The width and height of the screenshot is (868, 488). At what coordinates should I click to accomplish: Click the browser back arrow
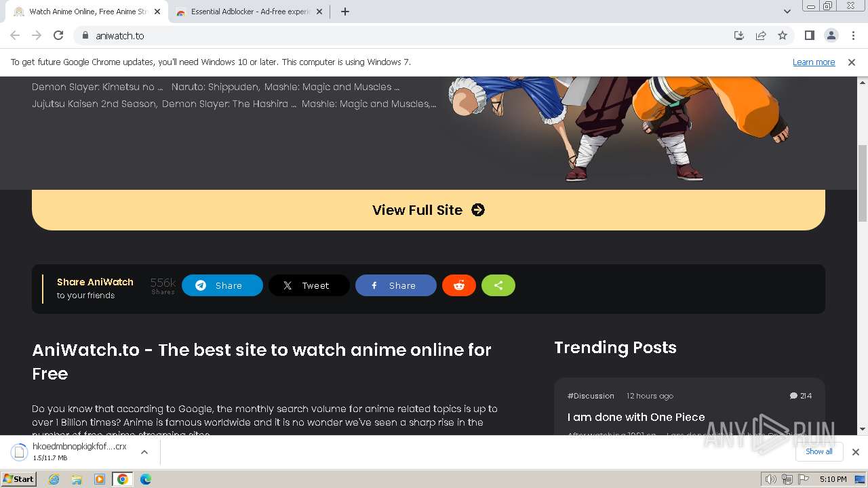point(15,35)
